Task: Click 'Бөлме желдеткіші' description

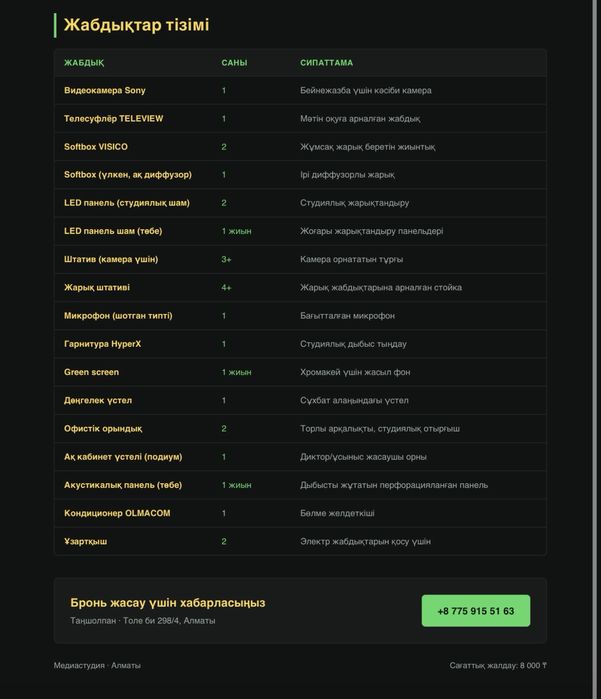Action: pos(337,513)
